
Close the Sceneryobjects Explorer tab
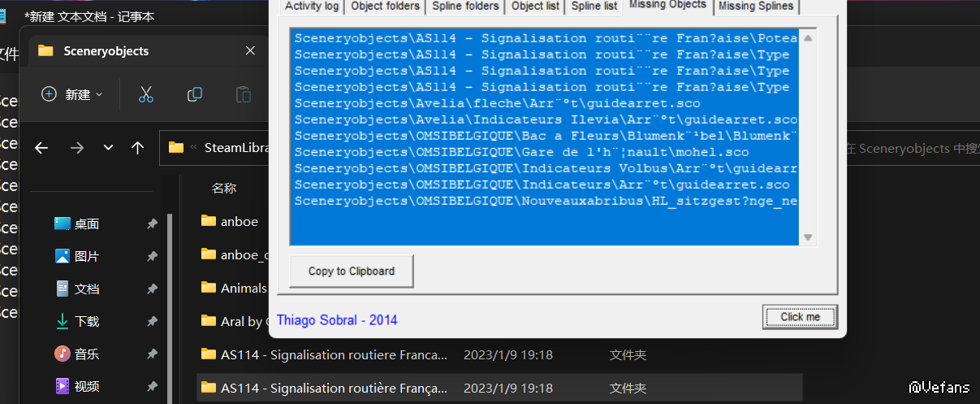250,50
